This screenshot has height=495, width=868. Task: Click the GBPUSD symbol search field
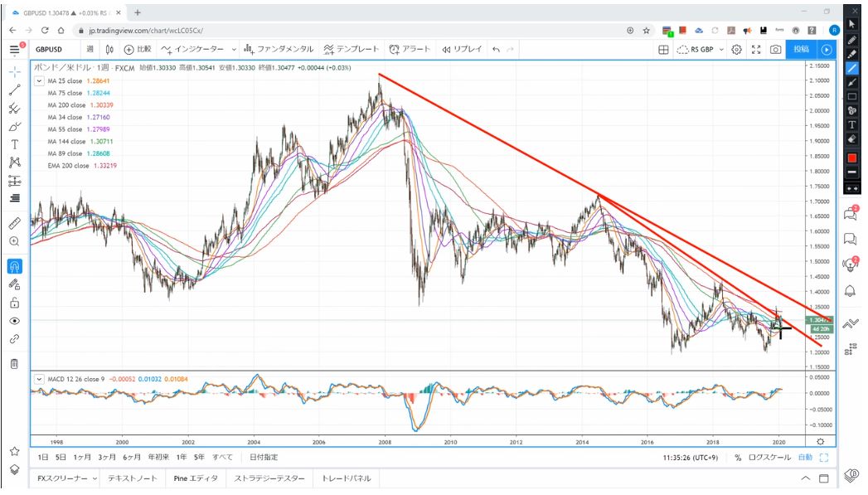pyautogui.click(x=56, y=50)
